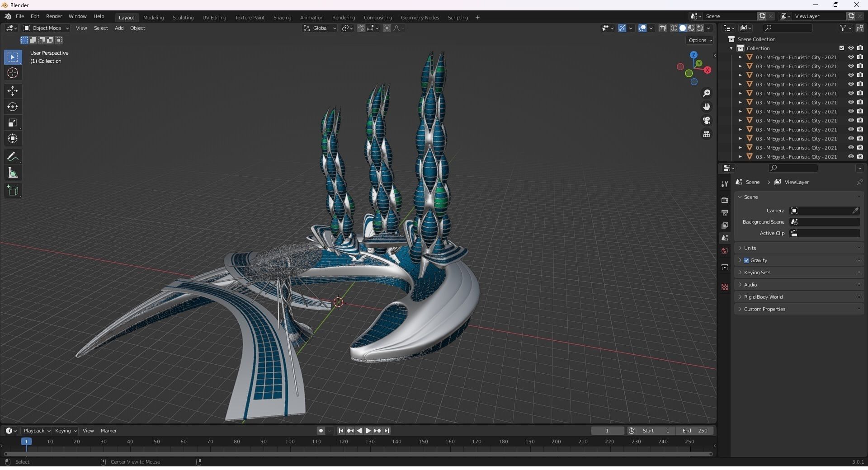Screen dimensions: 868x470
Task: Open the Render properties tab
Action: (x=725, y=200)
